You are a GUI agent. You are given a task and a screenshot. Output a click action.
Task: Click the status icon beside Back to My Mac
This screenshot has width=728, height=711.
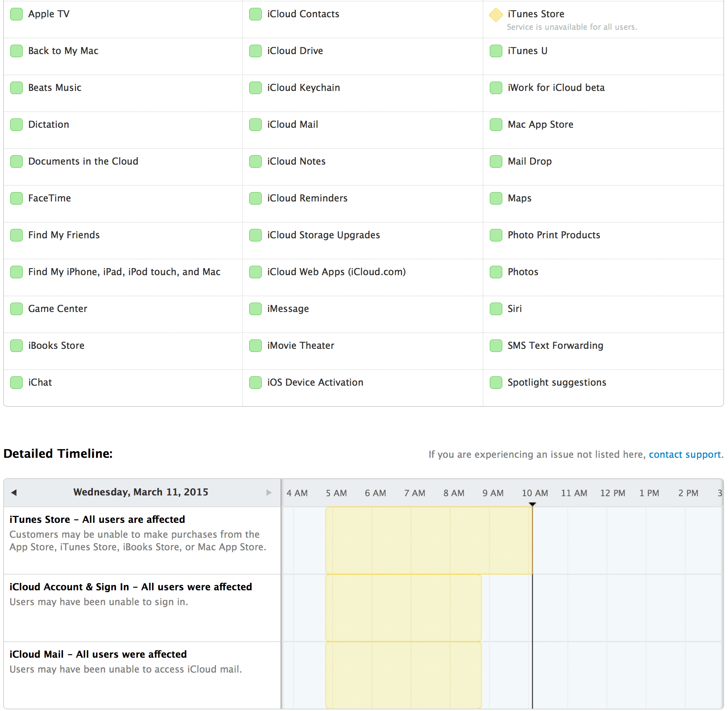tap(16, 51)
